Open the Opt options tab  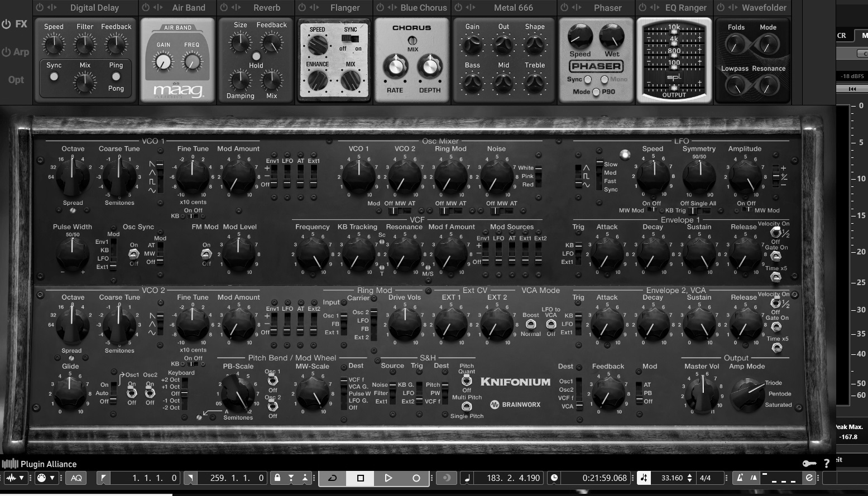point(16,79)
